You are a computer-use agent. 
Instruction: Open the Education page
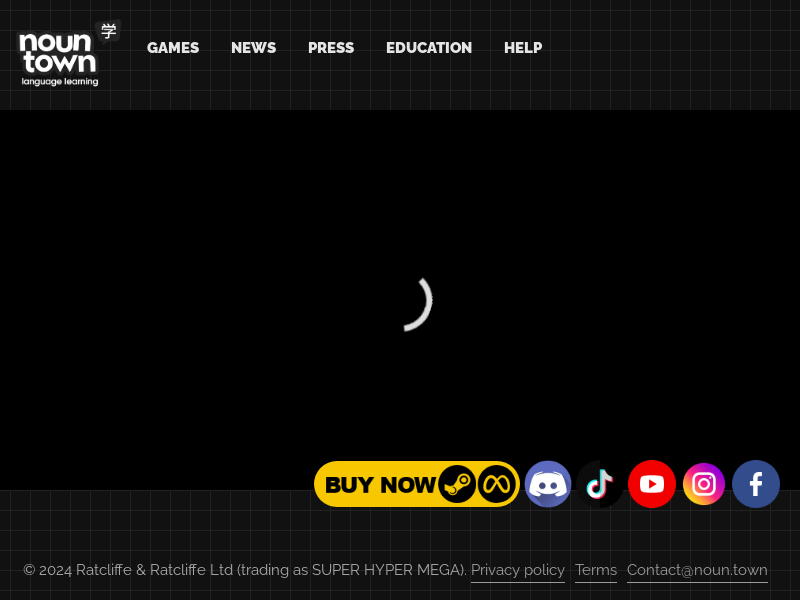[429, 48]
